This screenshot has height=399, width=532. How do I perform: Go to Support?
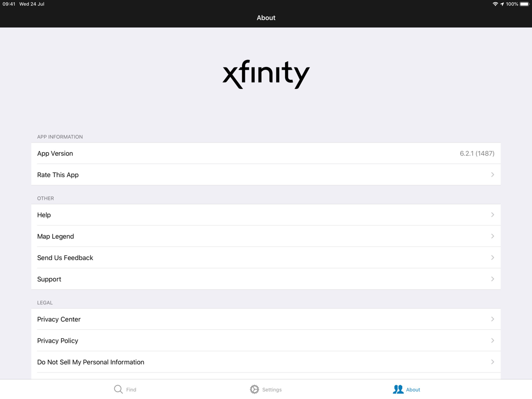(x=266, y=279)
